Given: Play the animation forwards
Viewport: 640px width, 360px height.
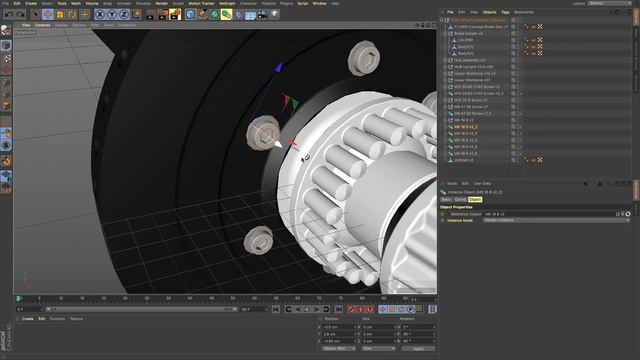Looking at the screenshot, I should tap(308, 309).
